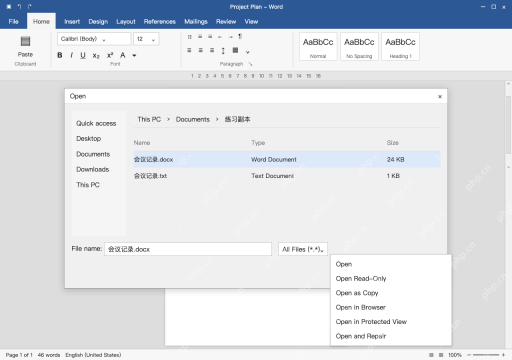Expand the chevron after Documents breadcrumb
Screen dimensions: 512x360
point(217,120)
